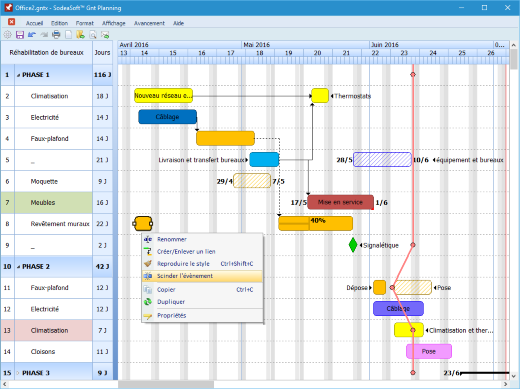Click the send by email envelope icon
The image size is (520, 389).
click(105, 35)
